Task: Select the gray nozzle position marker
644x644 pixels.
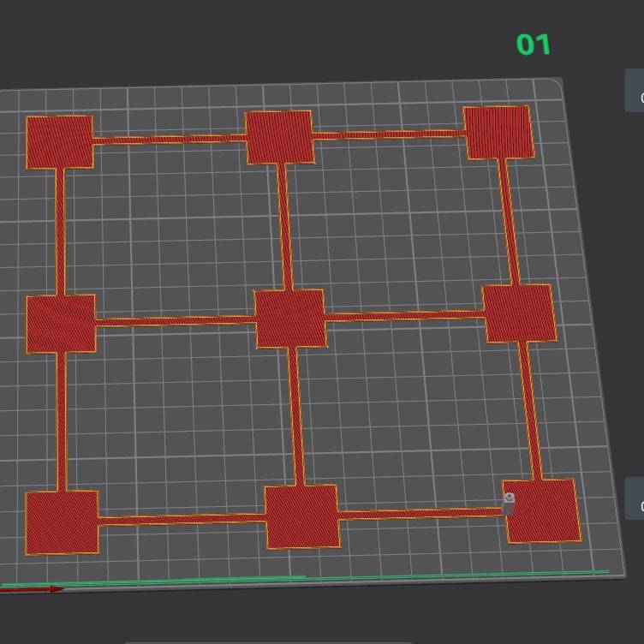Action: coord(509,504)
